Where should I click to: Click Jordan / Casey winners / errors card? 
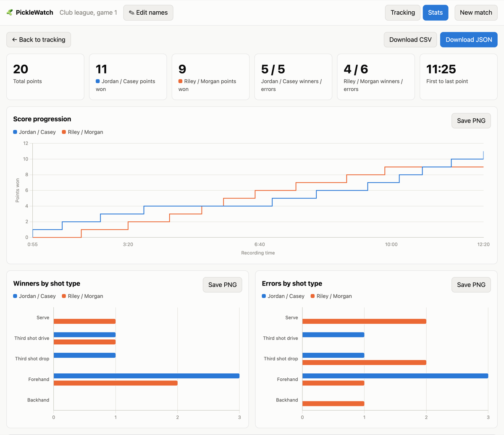click(293, 77)
